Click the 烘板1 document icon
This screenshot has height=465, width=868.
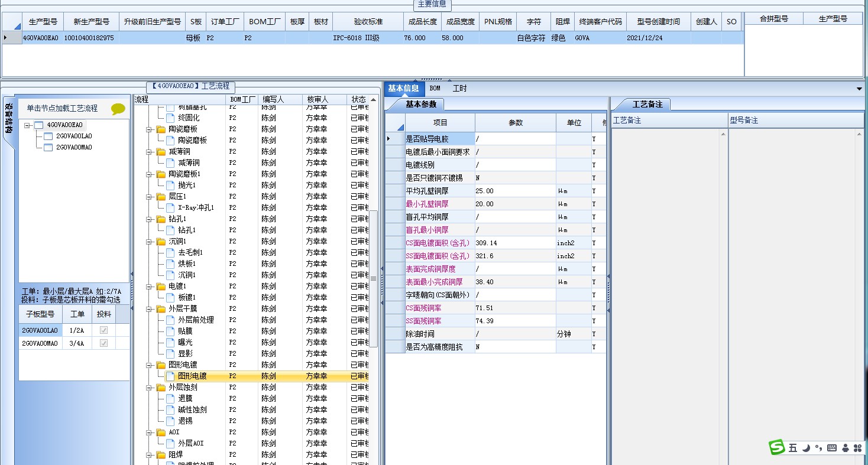(171, 264)
